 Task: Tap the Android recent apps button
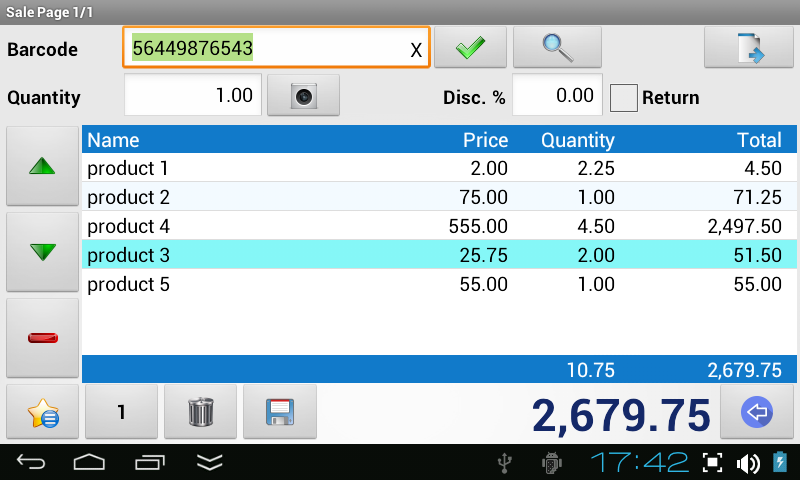click(150, 462)
